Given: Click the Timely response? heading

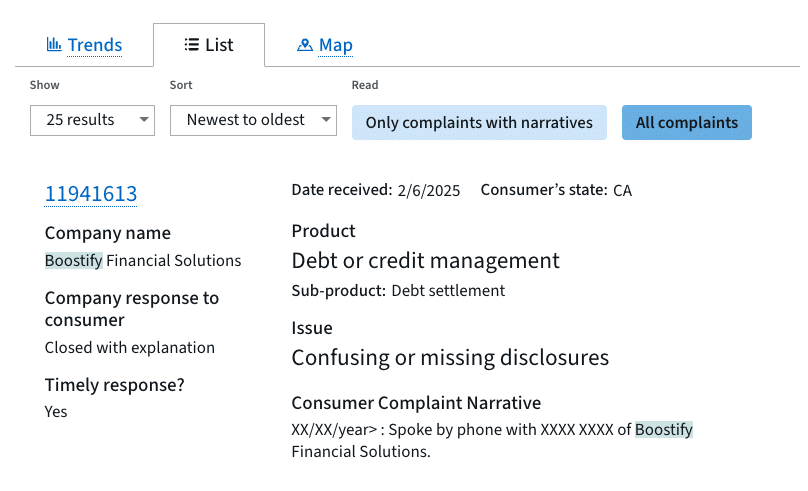Looking at the screenshot, I should coord(114,385).
